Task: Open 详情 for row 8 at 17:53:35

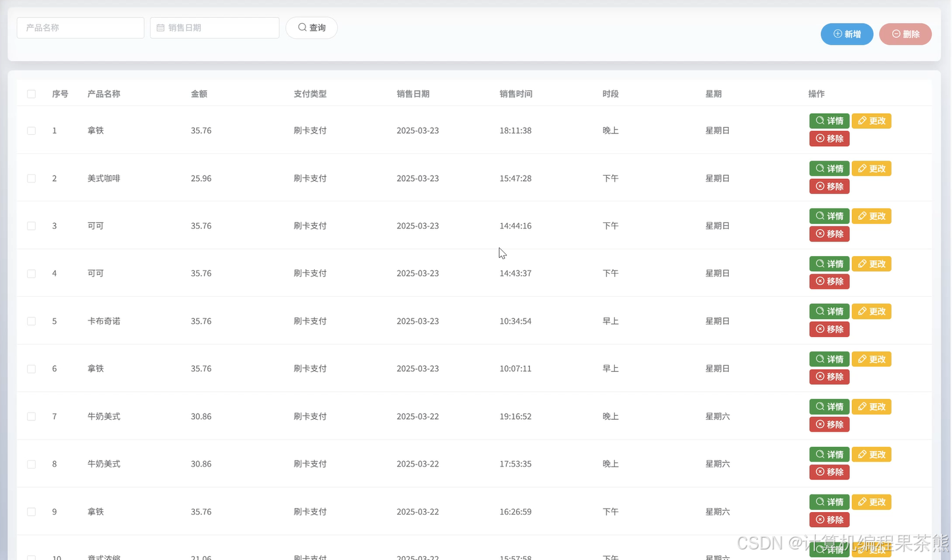Action: point(829,455)
